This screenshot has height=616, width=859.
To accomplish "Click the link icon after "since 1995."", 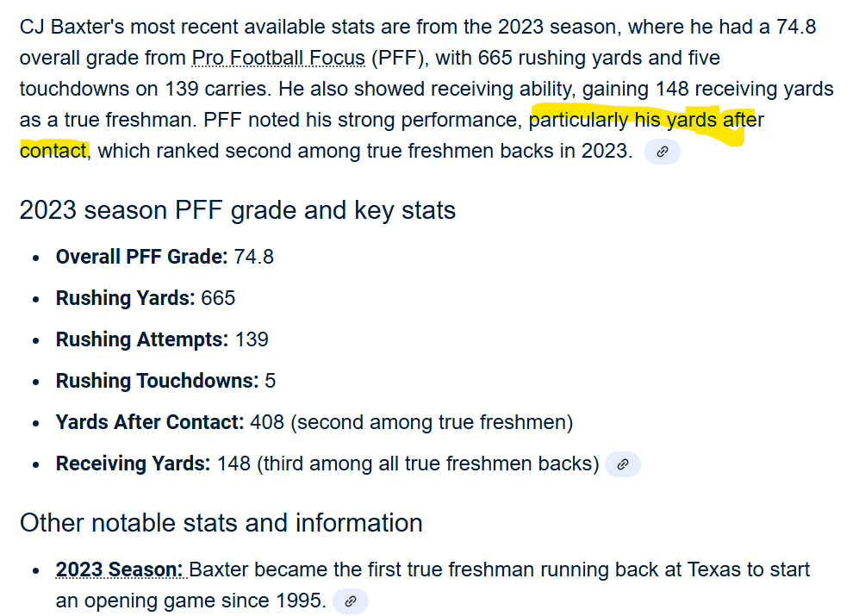I will tap(350, 601).
